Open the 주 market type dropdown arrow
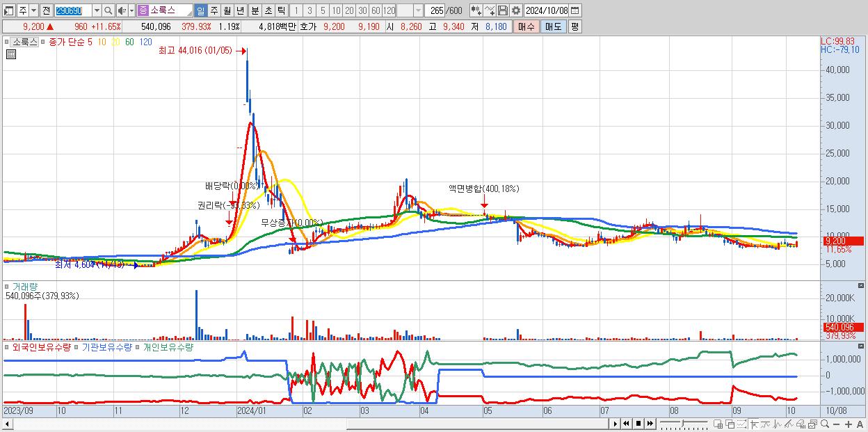The image size is (868, 432). coord(33,10)
